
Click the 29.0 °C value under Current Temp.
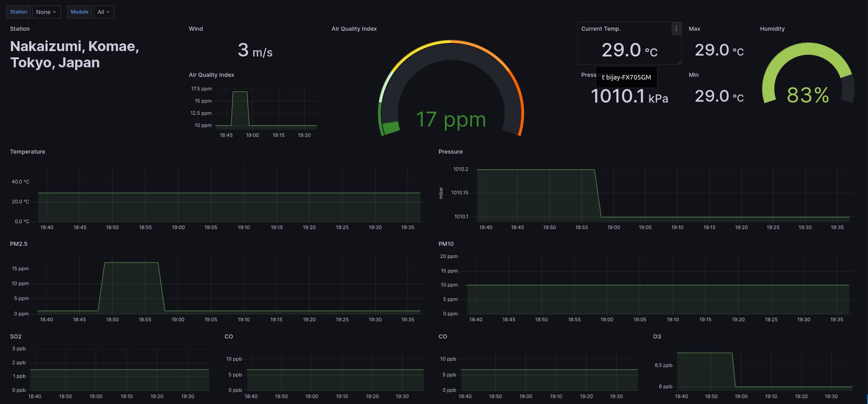pyautogui.click(x=630, y=50)
